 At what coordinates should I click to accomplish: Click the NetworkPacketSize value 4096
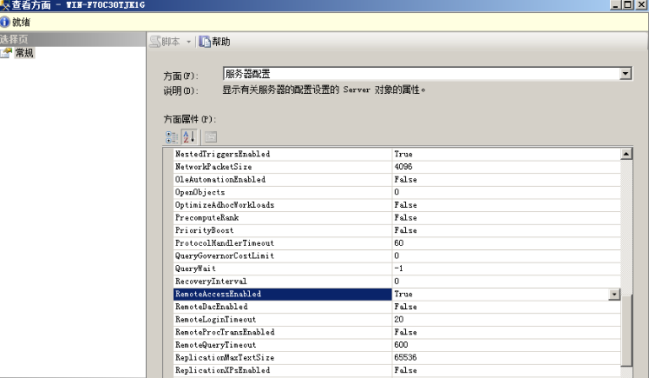tap(403, 167)
